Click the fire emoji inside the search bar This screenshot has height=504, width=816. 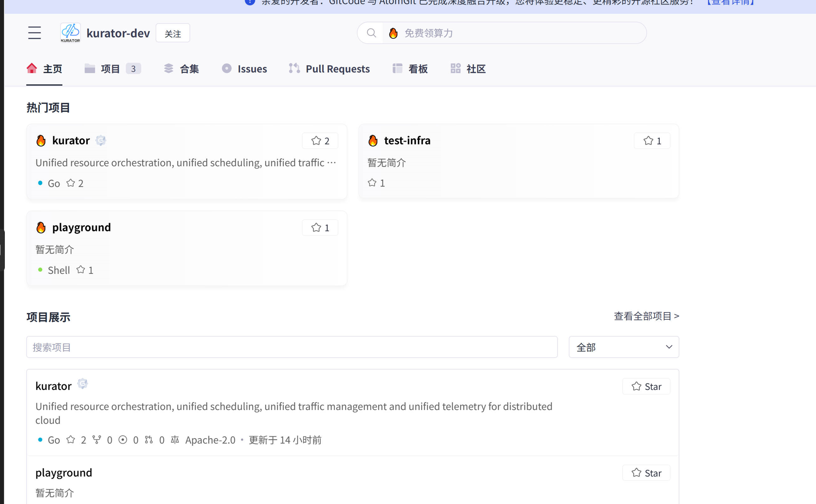click(393, 33)
